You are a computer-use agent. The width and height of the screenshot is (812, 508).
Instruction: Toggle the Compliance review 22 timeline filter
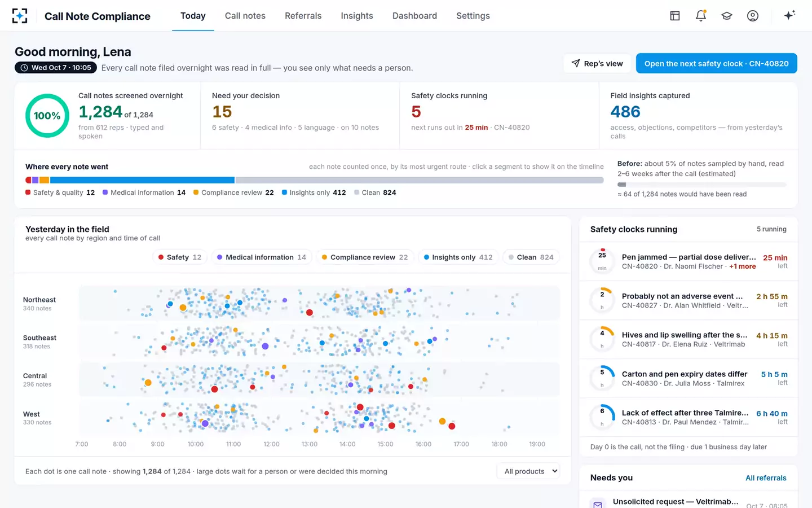[365, 257]
